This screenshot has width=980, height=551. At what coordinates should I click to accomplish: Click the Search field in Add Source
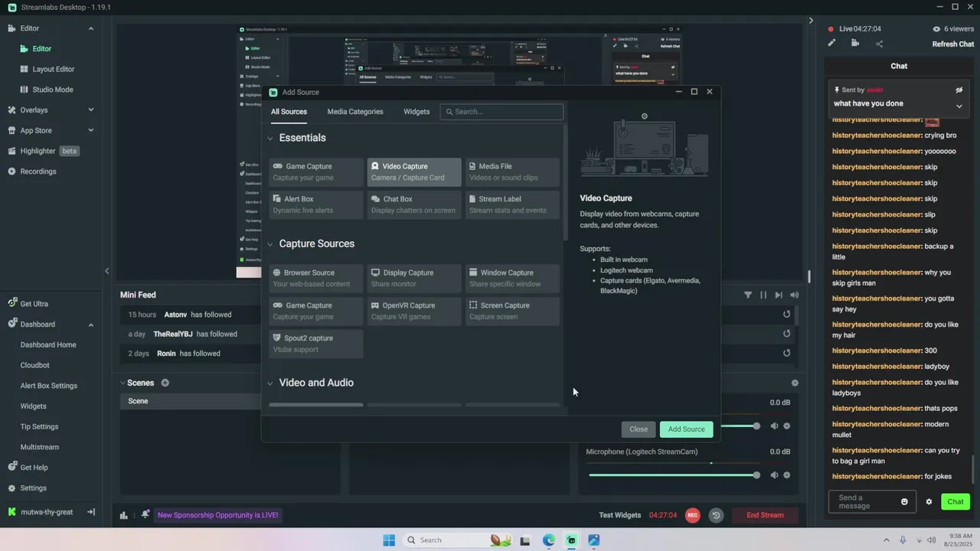(501, 112)
